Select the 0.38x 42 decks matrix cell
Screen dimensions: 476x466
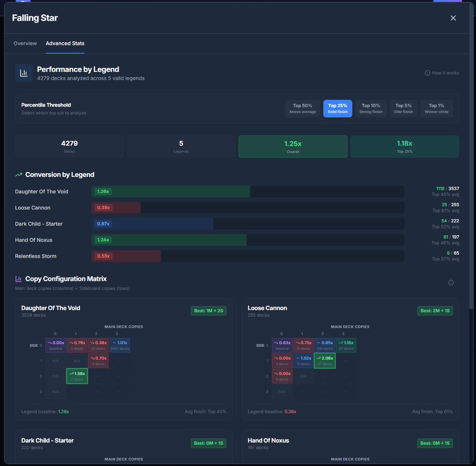(x=98, y=345)
